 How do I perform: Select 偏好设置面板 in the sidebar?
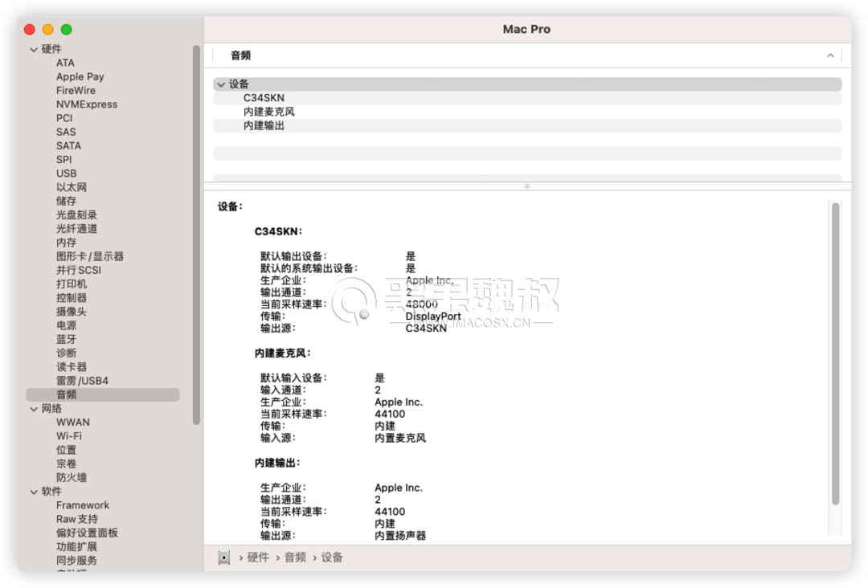coord(87,533)
